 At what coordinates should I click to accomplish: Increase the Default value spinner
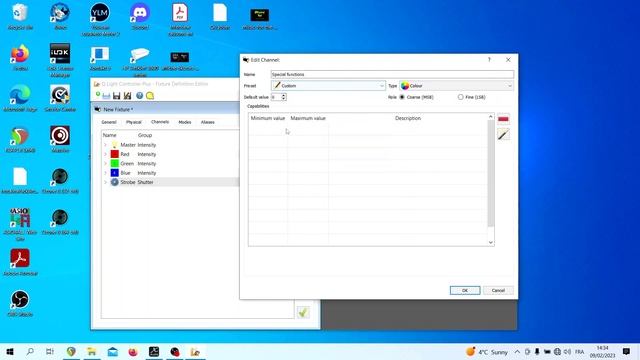(x=284, y=95)
